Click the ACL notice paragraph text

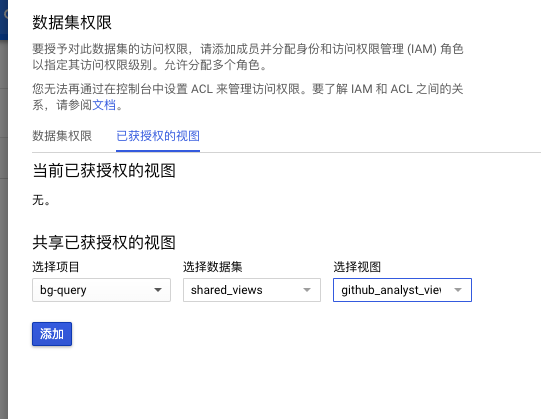tap(248, 97)
